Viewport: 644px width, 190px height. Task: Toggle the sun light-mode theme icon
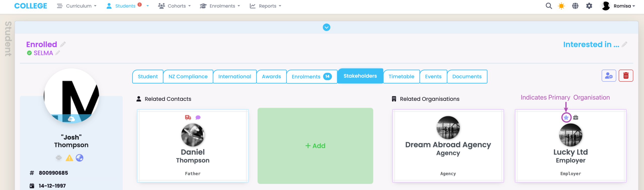point(561,6)
